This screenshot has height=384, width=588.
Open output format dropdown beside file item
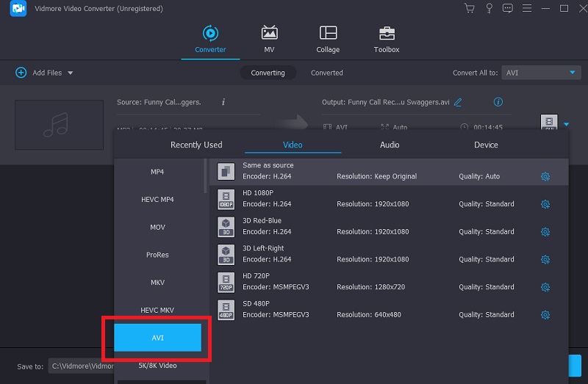(566, 124)
